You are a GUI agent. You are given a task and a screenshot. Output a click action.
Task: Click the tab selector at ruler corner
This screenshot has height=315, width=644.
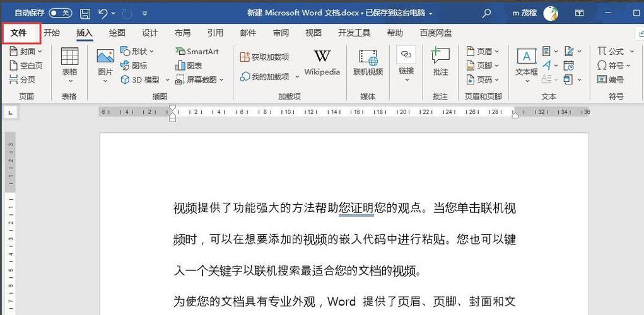pos(11,112)
